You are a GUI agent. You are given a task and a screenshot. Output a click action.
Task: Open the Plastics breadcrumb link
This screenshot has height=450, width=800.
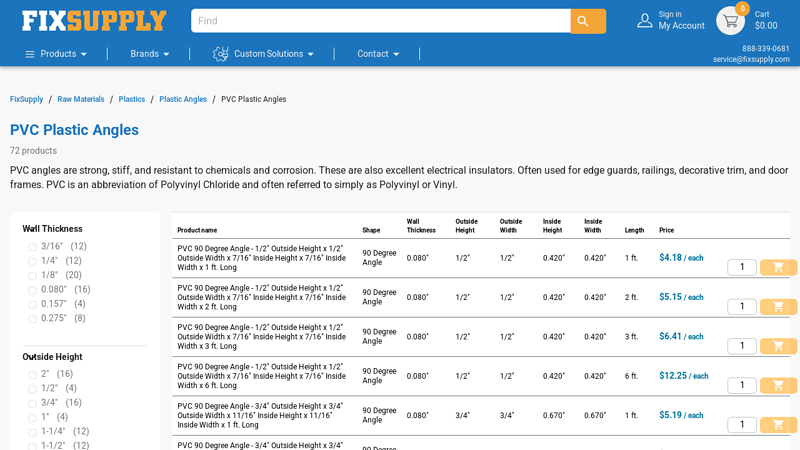tap(132, 99)
